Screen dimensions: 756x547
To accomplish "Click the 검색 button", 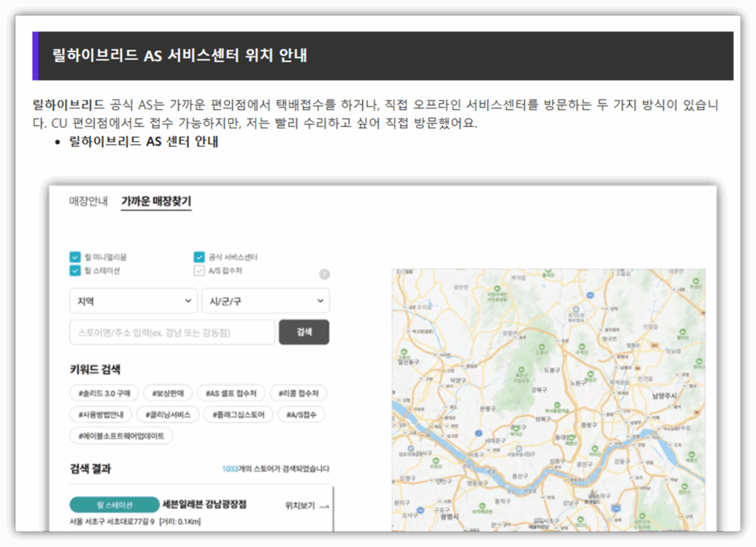I will [304, 332].
